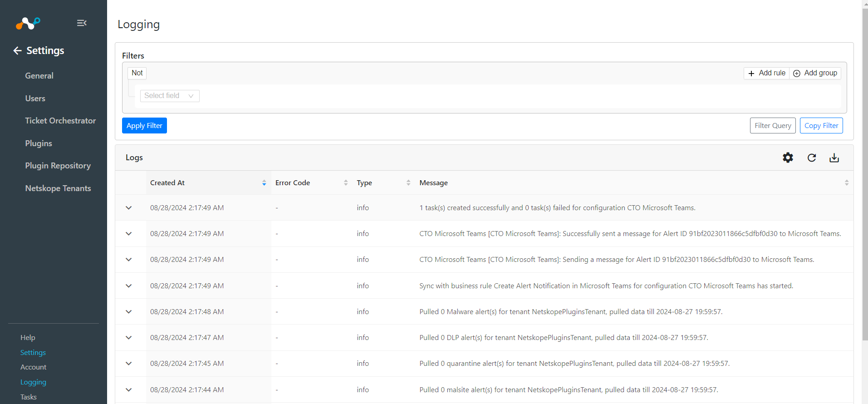The height and width of the screenshot is (404, 868).
Task: Sort logs by Message column
Action: pos(847,183)
